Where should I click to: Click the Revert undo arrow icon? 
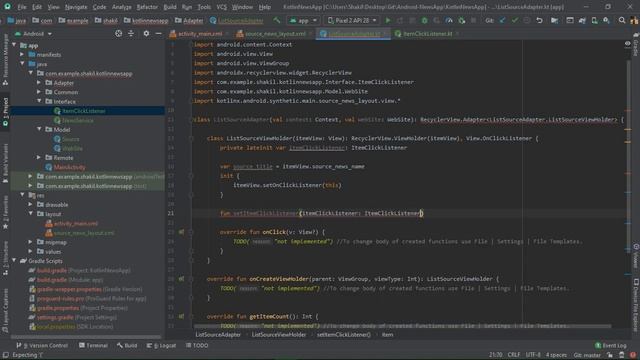pyautogui.click(x=539, y=20)
